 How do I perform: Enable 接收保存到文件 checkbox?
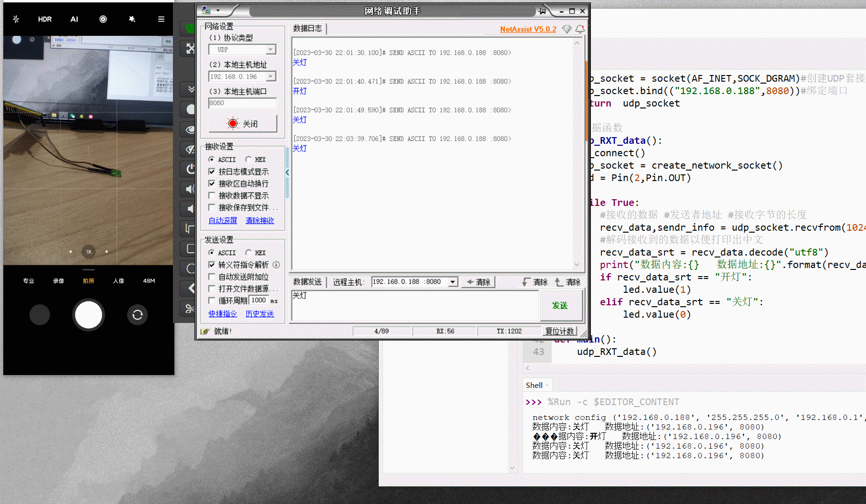point(212,207)
